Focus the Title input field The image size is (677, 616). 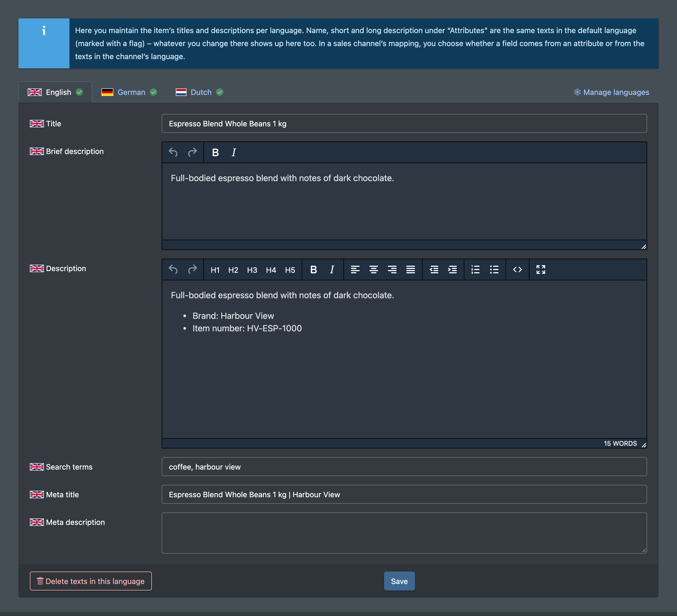click(x=404, y=124)
